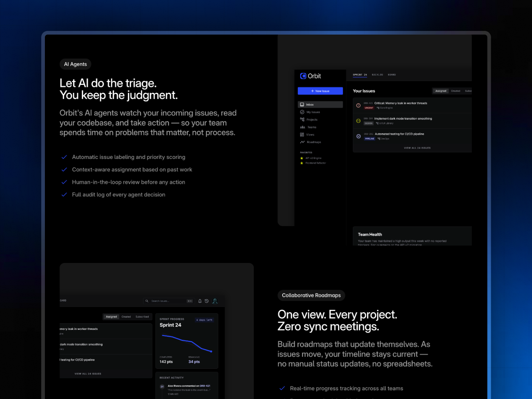Screen dimensions: 532x399
Task: Open the Implement dark mode transition smoothing issue
Action: [403, 118]
